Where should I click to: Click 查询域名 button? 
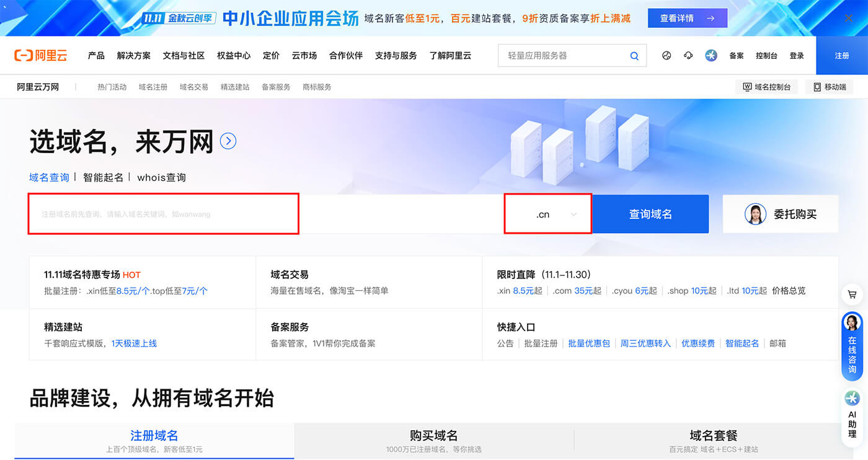[x=650, y=215]
